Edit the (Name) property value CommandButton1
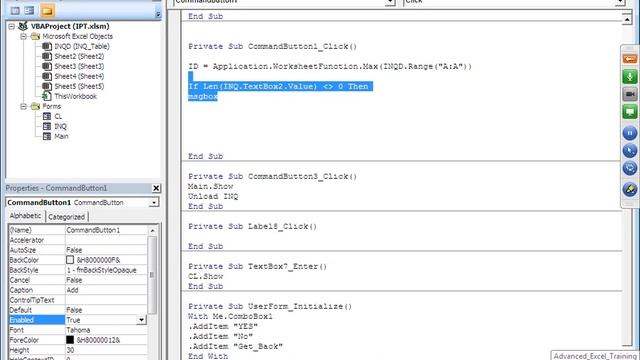Image resolution: width=640 pixels, height=360 pixels. [x=106, y=230]
